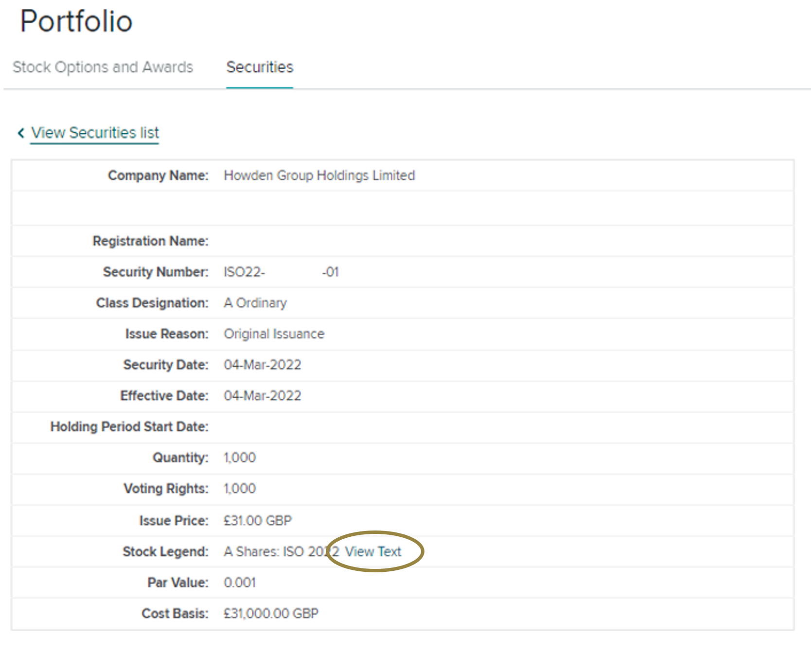
Task: Open the Stock Options and Awards tab
Action: (103, 67)
